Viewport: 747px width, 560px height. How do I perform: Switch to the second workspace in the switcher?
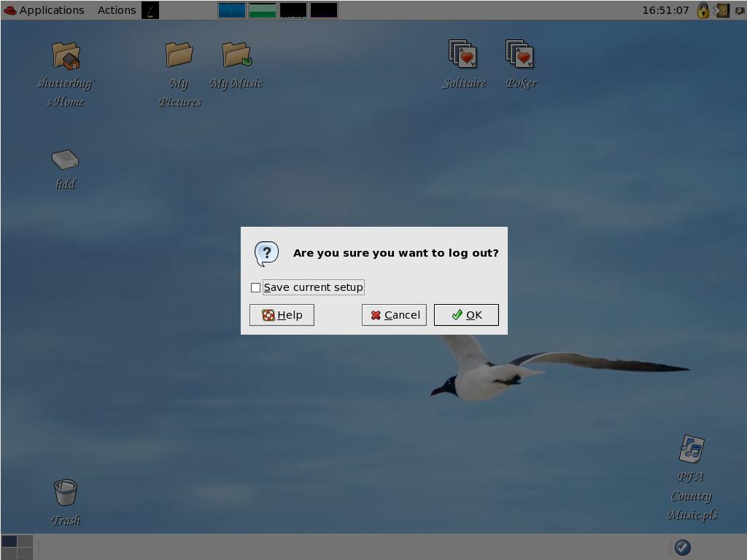click(x=26, y=541)
